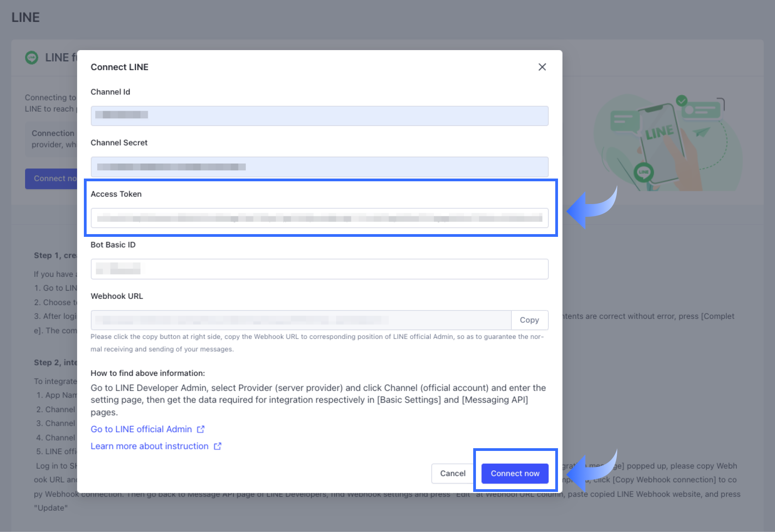
Task: Click the background Connect now button
Action: 51,179
